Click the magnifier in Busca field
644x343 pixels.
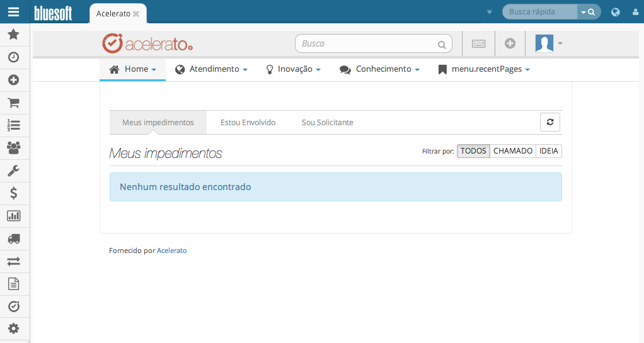click(442, 45)
